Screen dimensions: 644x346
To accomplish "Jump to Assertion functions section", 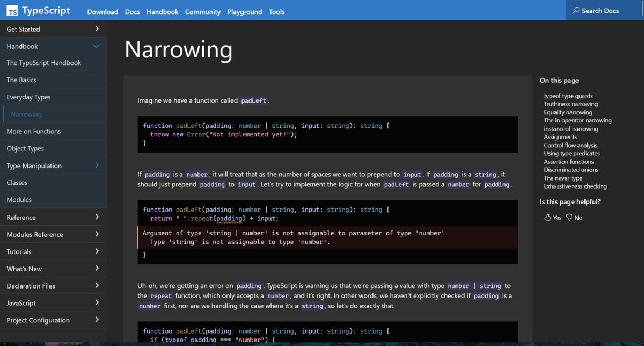I will [x=569, y=162].
